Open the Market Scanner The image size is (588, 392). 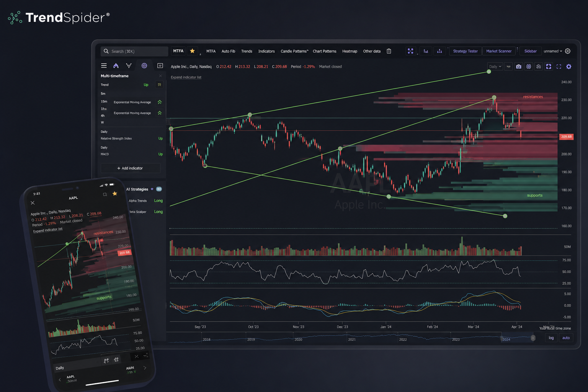[499, 51]
